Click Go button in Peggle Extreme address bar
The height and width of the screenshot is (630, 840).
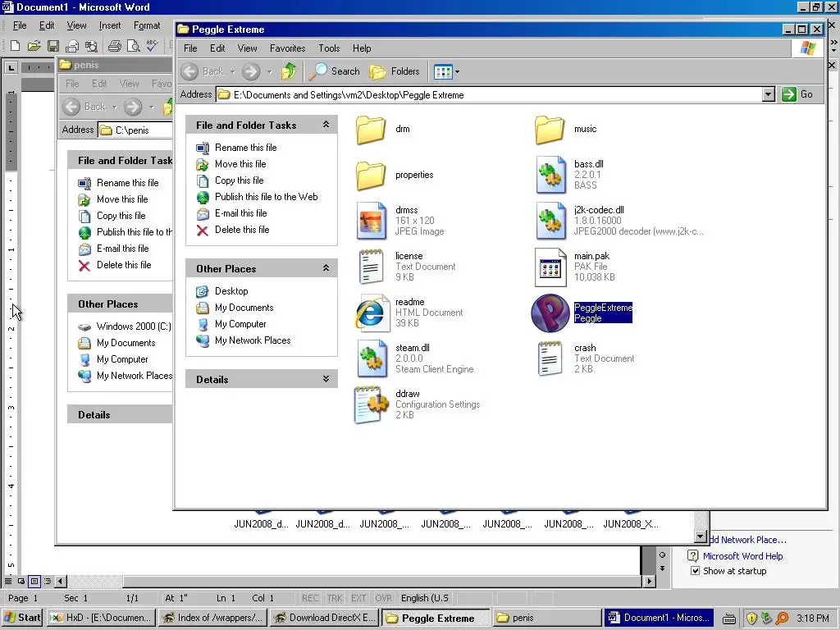point(798,95)
